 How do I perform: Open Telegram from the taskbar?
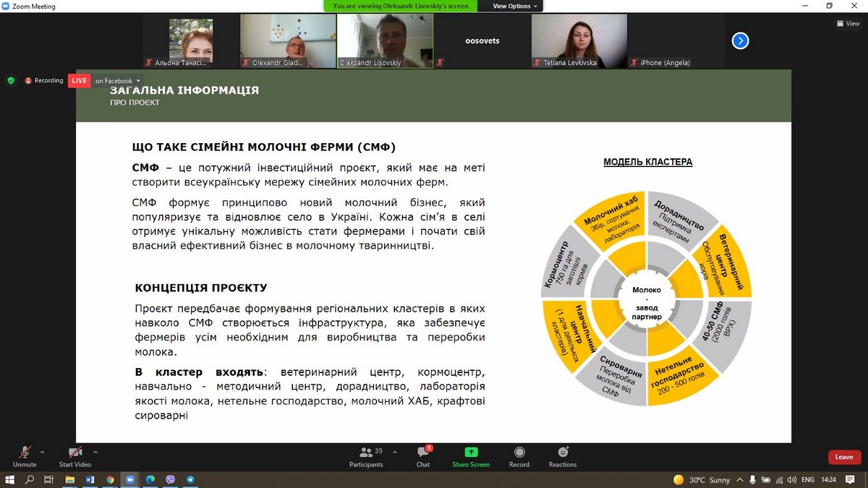click(x=190, y=479)
